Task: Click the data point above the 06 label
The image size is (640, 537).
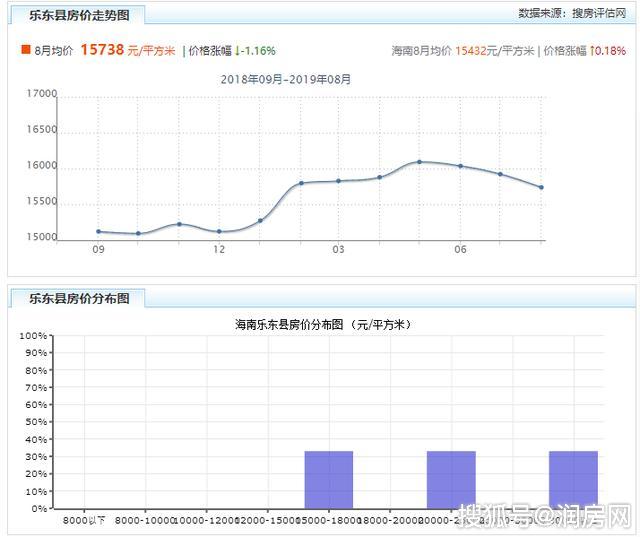Action: [x=460, y=166]
